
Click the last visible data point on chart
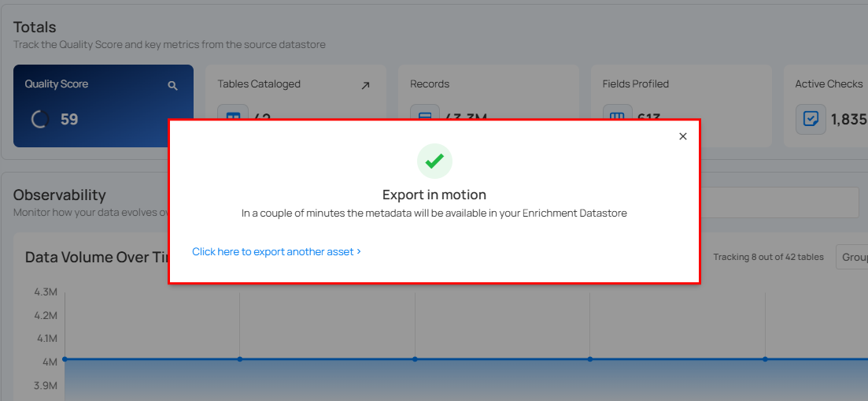pos(765,359)
